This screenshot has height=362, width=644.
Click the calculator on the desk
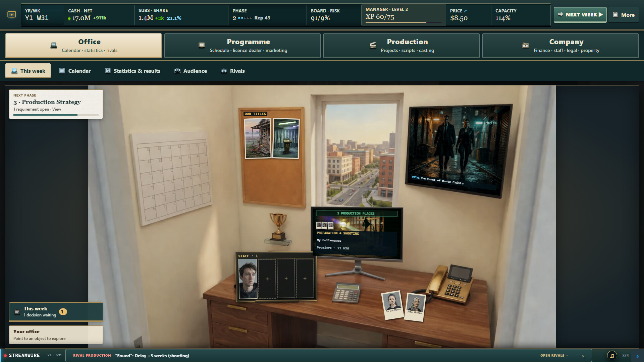(x=346, y=292)
